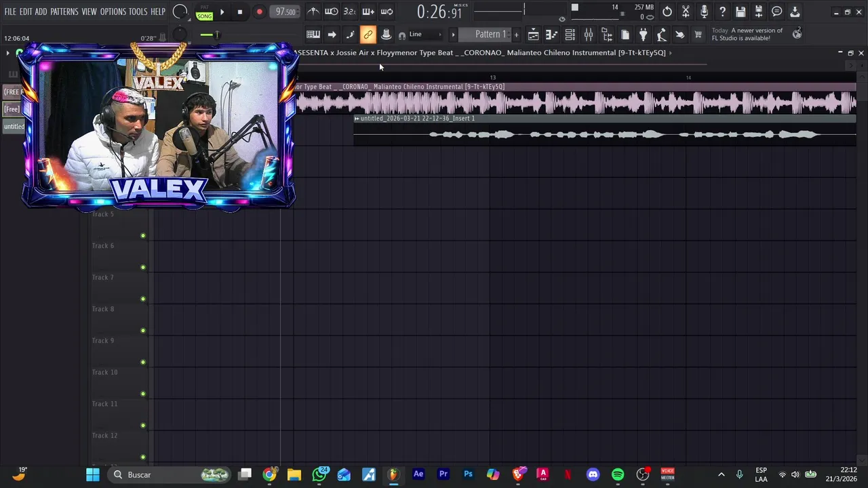
Task: Click the online news globe icon
Action: pos(797,33)
